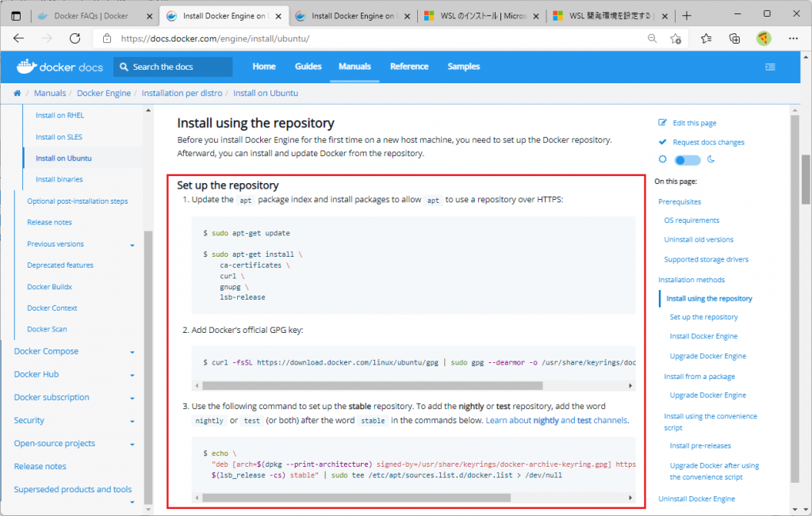The image size is (812, 516).
Task: Toggle the light/dark theme switch
Action: 688,160
